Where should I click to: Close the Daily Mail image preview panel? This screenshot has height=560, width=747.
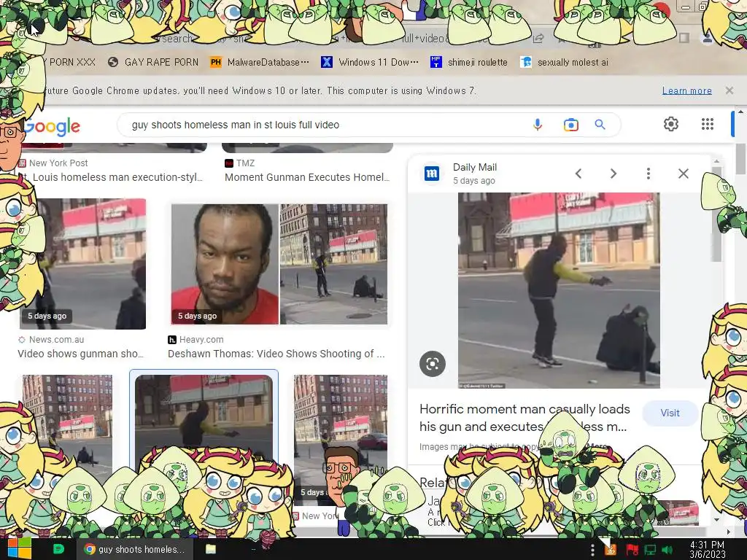[x=684, y=174]
